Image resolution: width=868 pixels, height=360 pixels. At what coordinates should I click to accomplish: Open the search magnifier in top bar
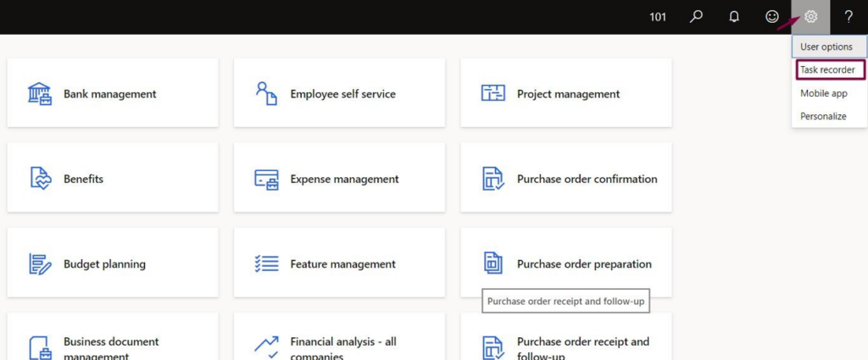tap(696, 17)
